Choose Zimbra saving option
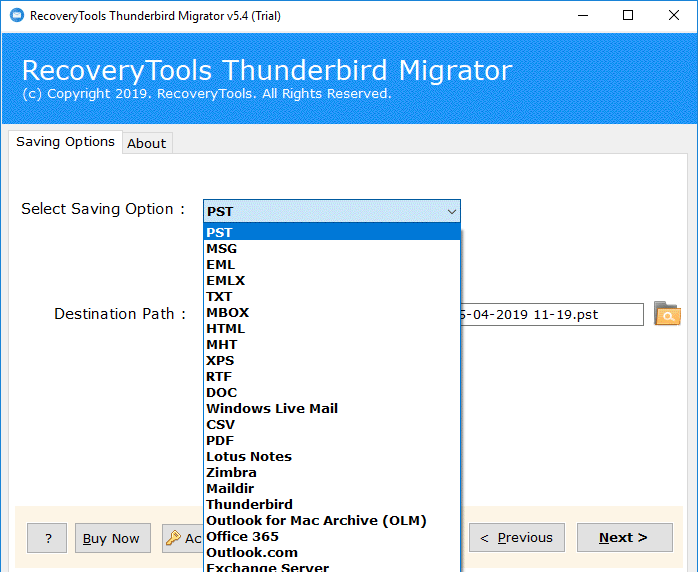Viewport: 698px width, 572px height. point(332,473)
